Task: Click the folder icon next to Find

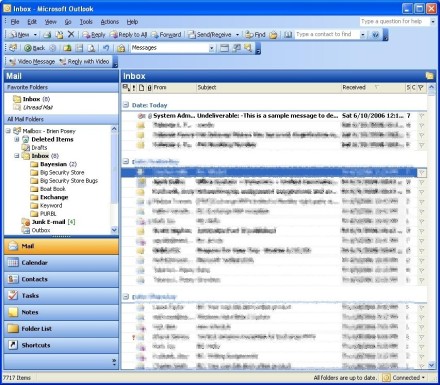Action: coord(273,35)
